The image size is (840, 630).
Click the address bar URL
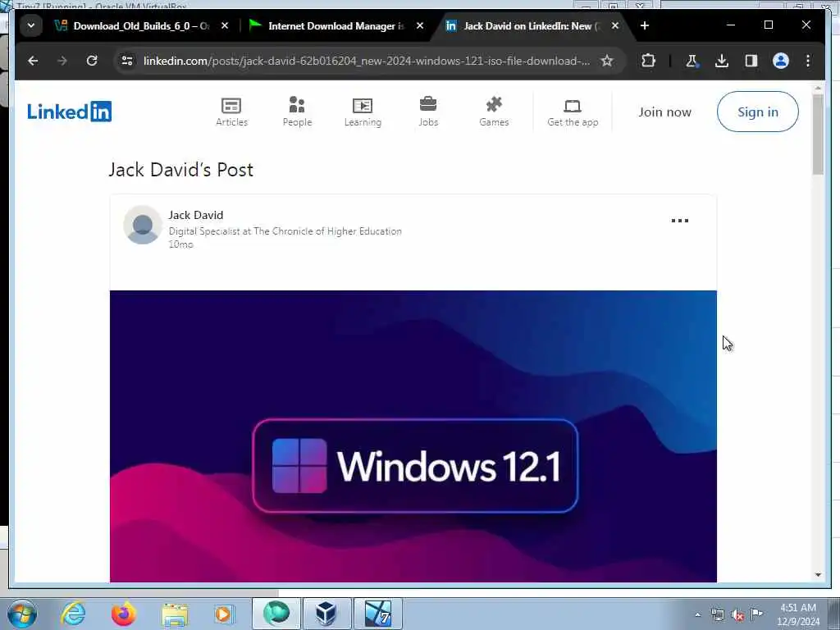coord(367,61)
